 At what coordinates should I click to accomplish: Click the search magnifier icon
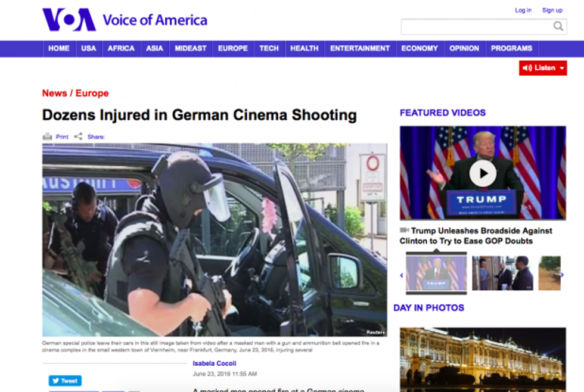point(558,26)
